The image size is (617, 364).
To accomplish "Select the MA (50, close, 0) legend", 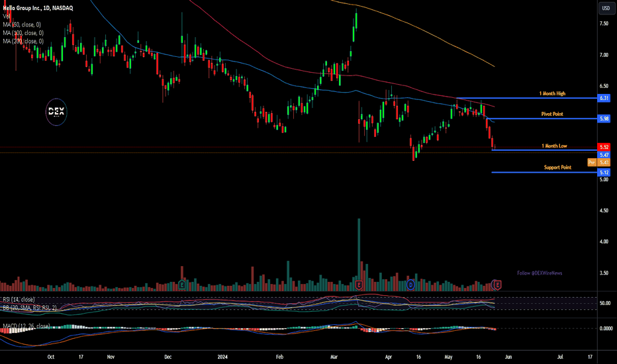I will tap(22, 24).
